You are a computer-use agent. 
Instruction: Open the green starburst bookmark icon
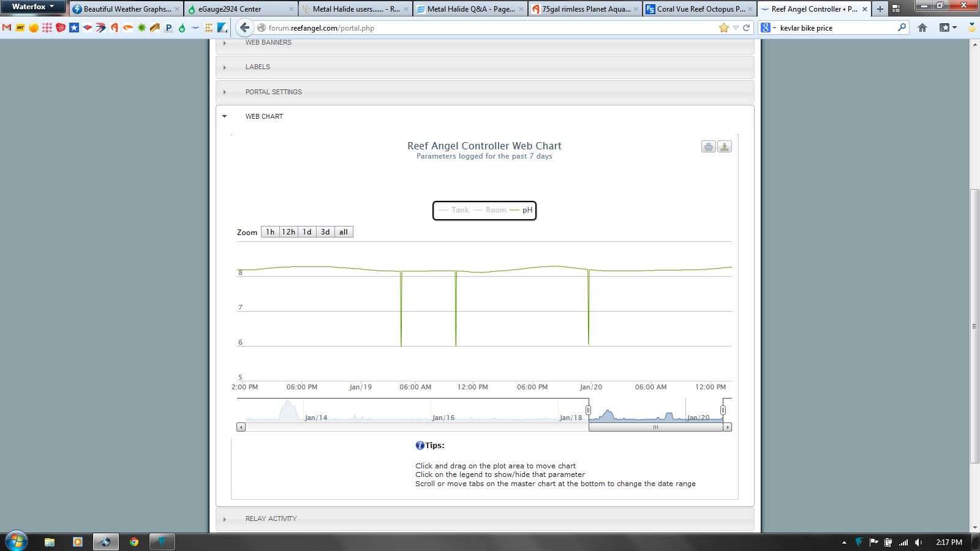141,28
